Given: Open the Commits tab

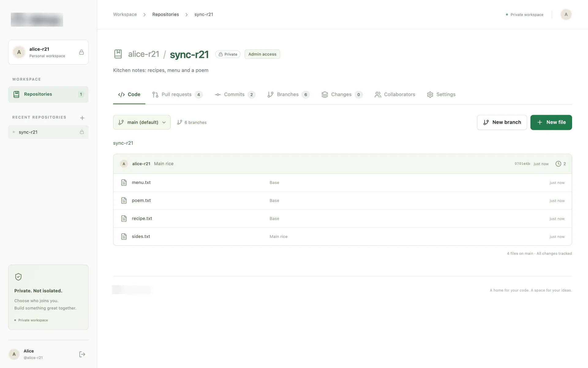Looking at the screenshot, I should (x=235, y=94).
